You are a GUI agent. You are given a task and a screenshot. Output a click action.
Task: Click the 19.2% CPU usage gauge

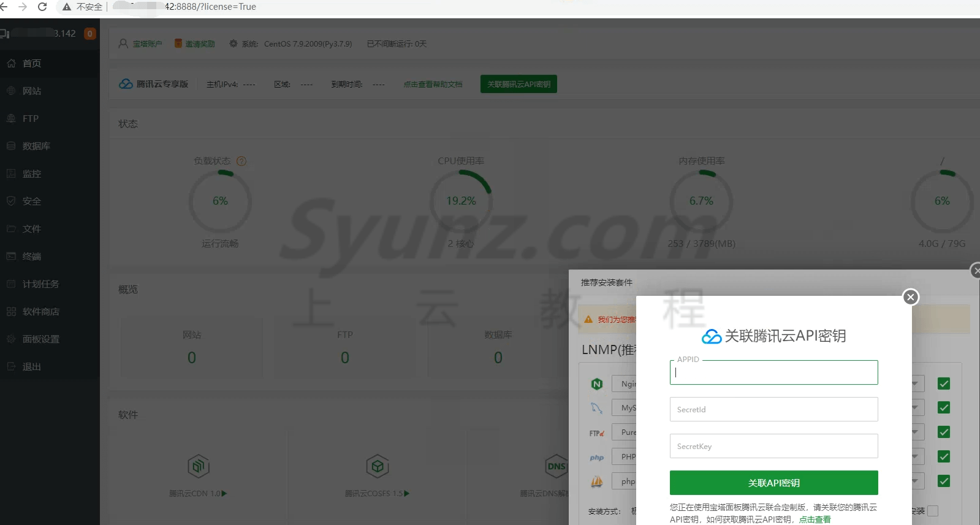click(x=461, y=201)
